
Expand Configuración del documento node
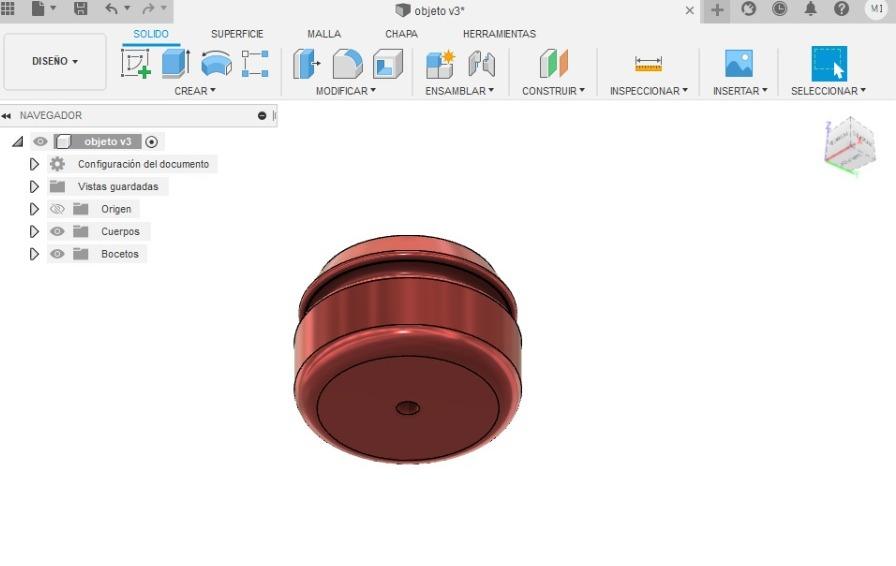pyautogui.click(x=34, y=164)
